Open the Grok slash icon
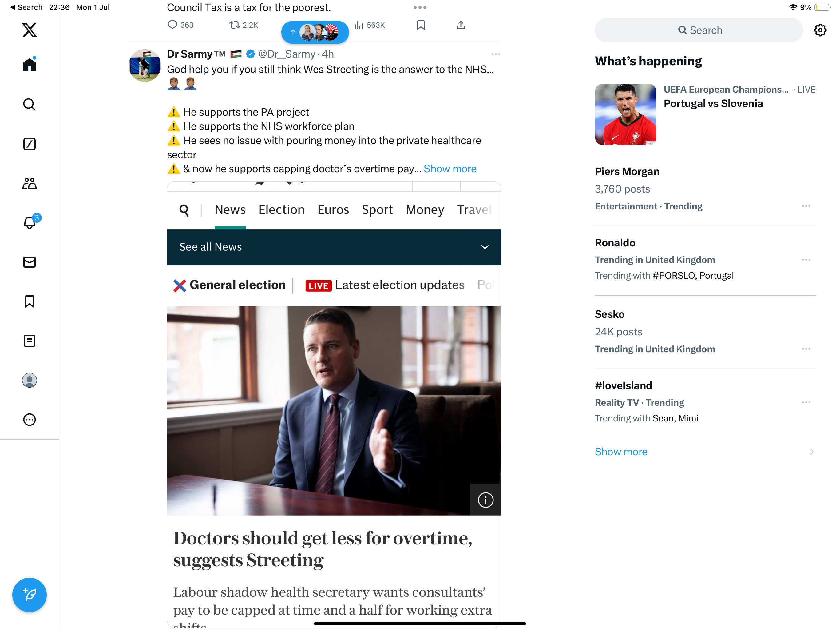The image size is (840, 630). (x=29, y=144)
